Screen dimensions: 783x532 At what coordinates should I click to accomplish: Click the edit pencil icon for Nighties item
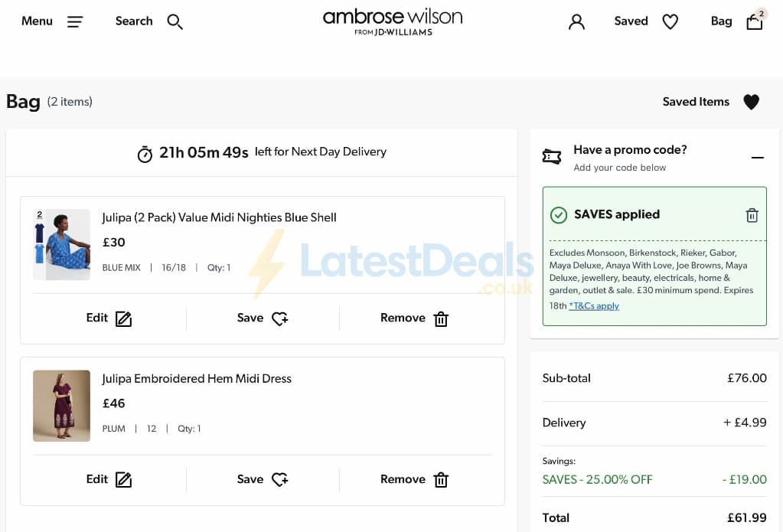tap(123, 318)
